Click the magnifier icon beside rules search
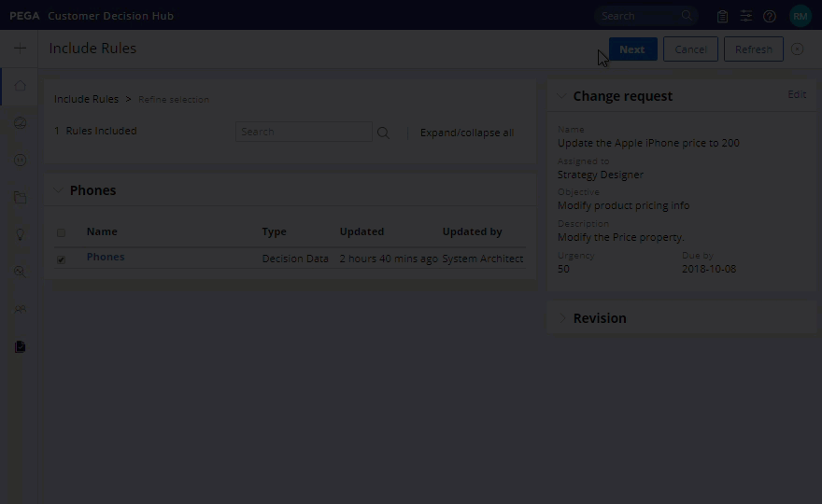 pyautogui.click(x=383, y=133)
